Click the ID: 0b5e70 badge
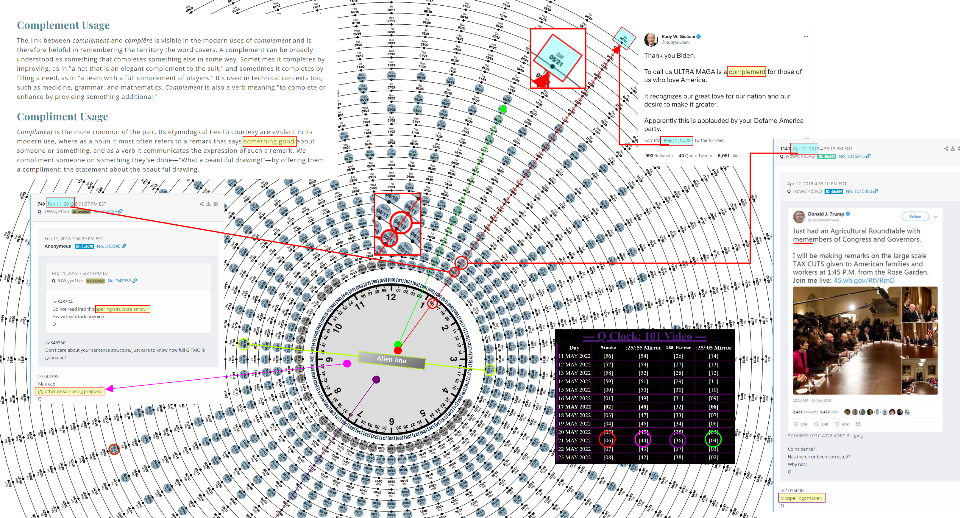980x518 pixels. [84, 246]
